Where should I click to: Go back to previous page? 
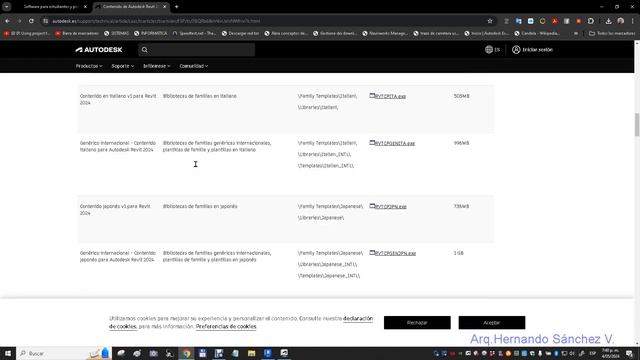click(8, 21)
